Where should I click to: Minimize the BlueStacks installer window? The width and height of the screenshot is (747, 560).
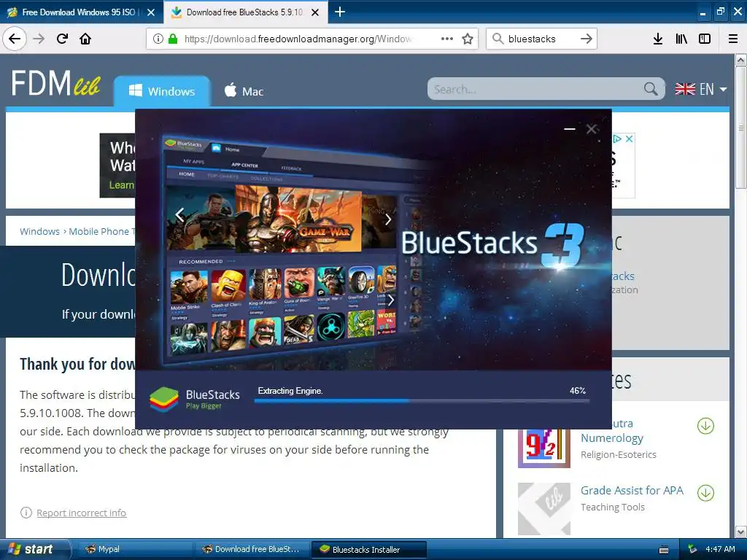click(x=569, y=128)
